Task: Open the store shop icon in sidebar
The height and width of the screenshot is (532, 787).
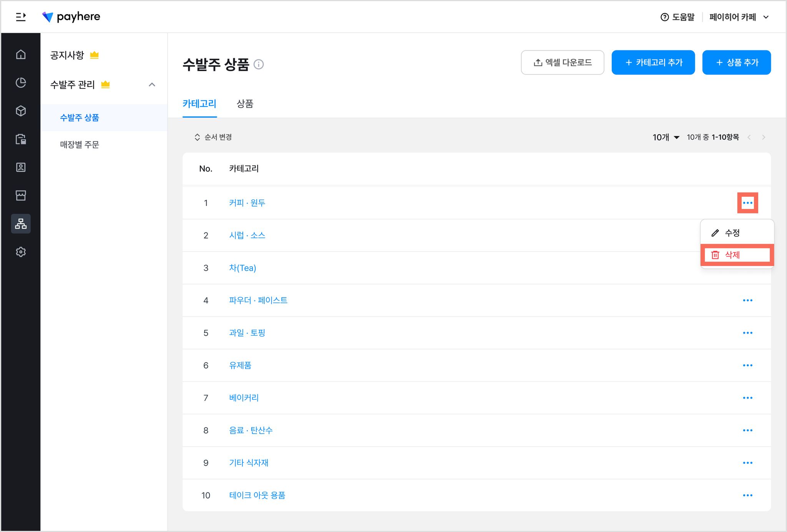Action: click(21, 195)
